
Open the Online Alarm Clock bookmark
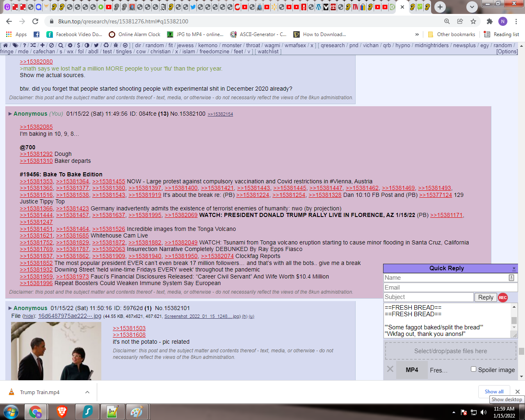tap(135, 34)
